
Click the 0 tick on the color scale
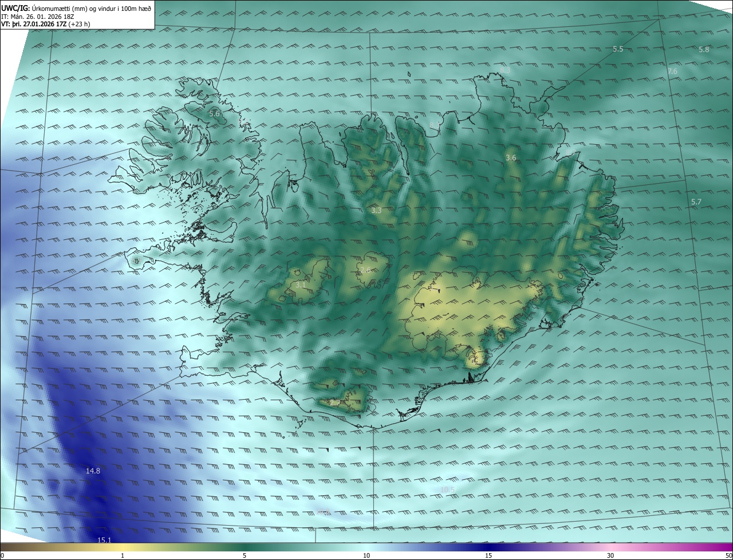coord(2,555)
